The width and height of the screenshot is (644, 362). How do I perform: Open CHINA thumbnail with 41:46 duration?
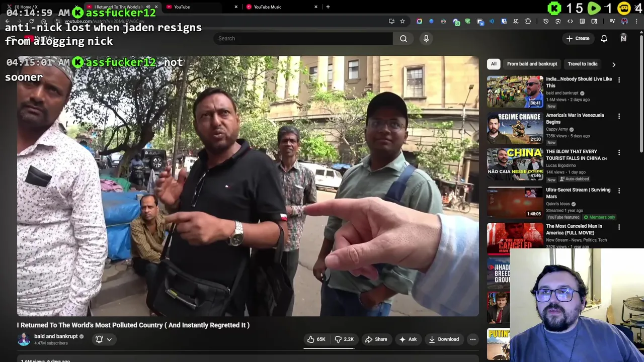tap(515, 164)
